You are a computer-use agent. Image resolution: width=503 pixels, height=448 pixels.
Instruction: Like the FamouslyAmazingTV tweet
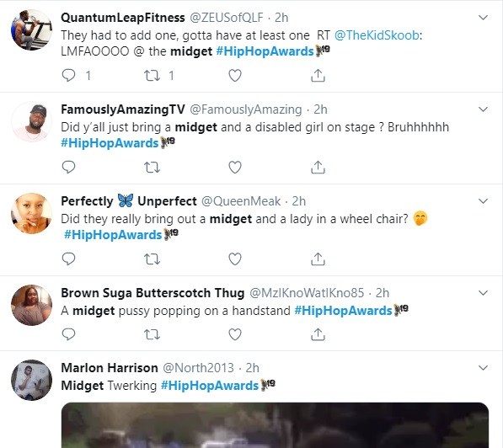pyautogui.click(x=235, y=167)
